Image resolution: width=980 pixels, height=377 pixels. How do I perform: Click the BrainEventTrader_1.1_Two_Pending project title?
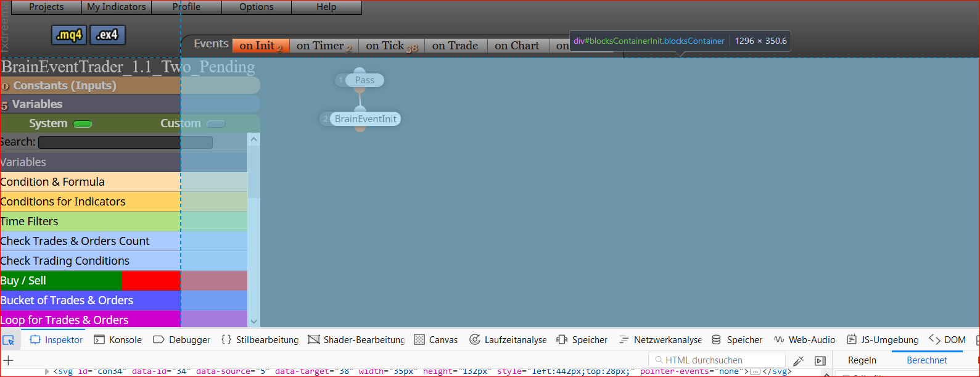pyautogui.click(x=128, y=67)
